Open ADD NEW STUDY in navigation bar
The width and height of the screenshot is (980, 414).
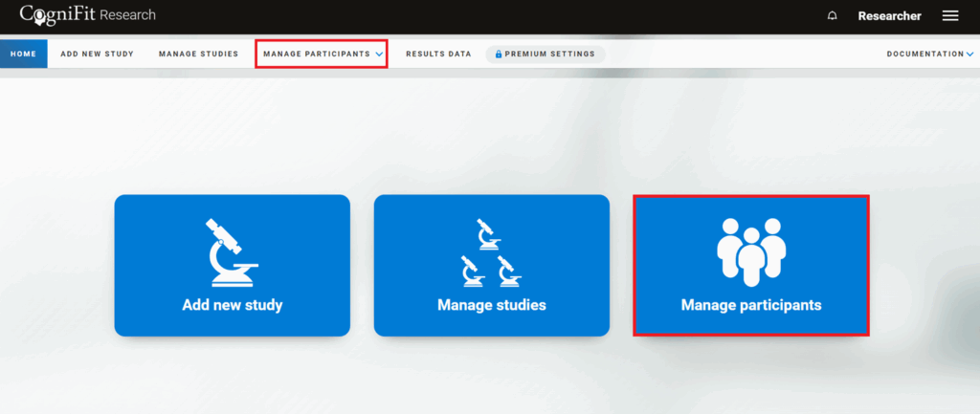[97, 54]
